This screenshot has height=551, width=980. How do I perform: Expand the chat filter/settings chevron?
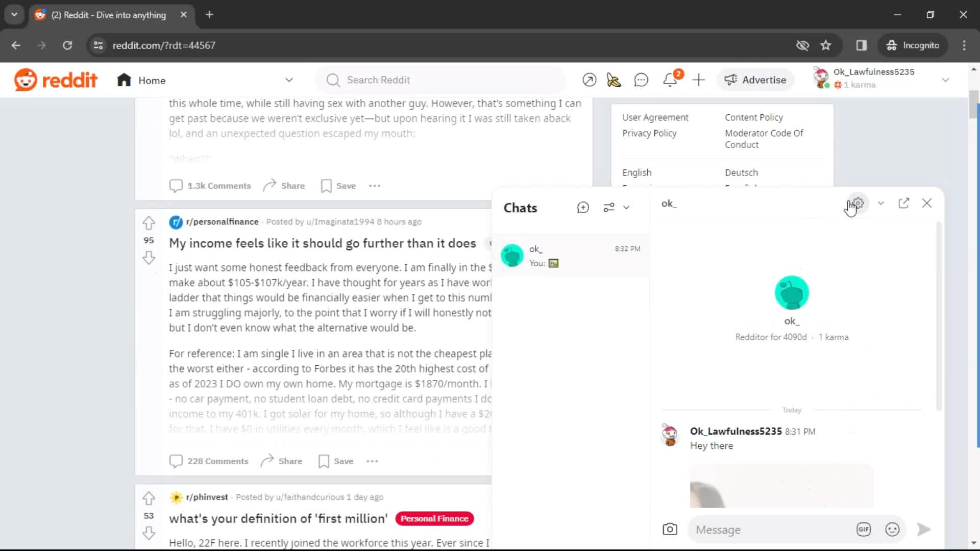(626, 207)
